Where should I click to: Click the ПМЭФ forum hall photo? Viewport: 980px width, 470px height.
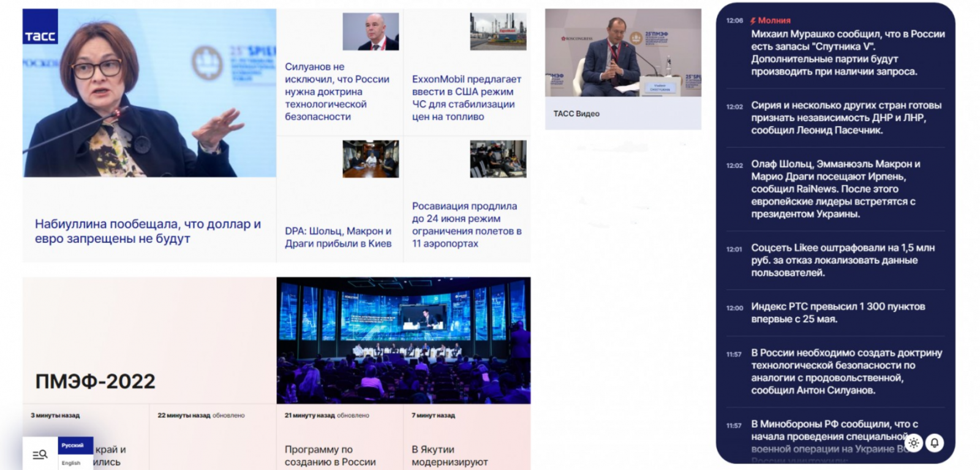[x=404, y=340]
